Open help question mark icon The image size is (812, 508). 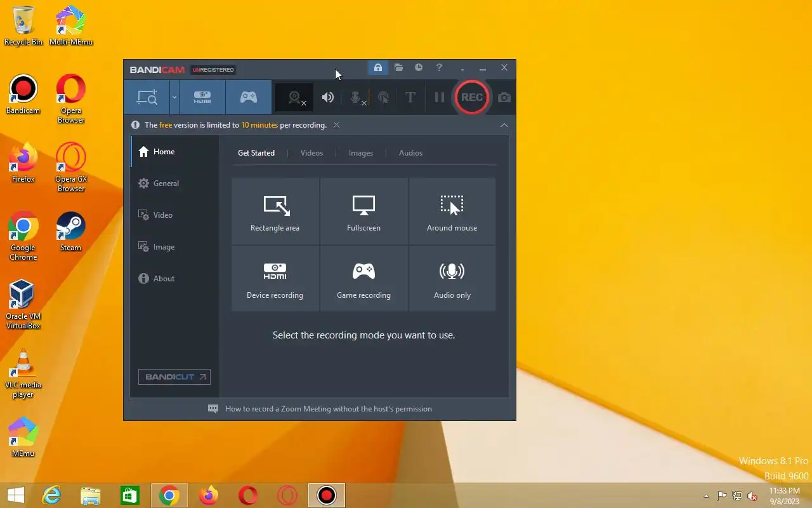tap(439, 67)
